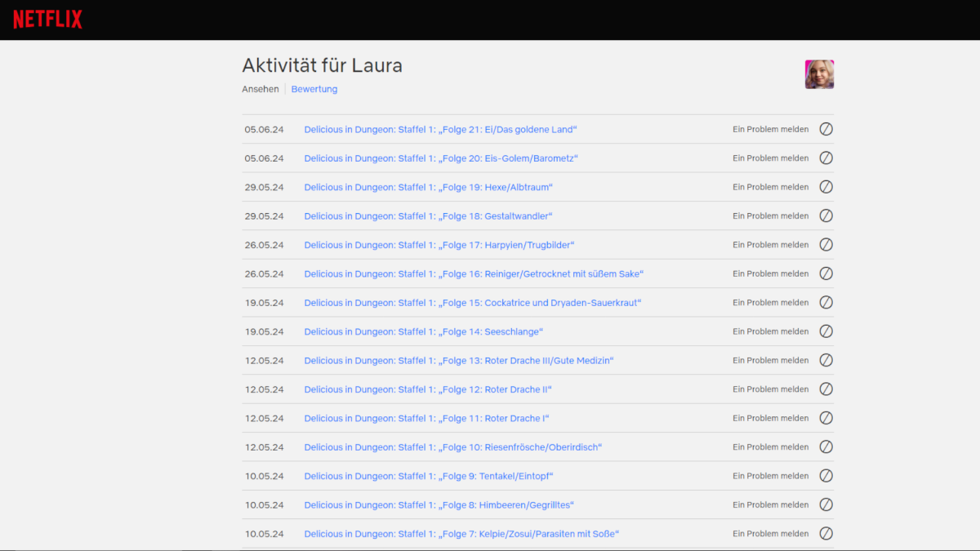This screenshot has width=980, height=551.
Task: Open Folge 11: Roter Drache I link
Action: pos(426,419)
